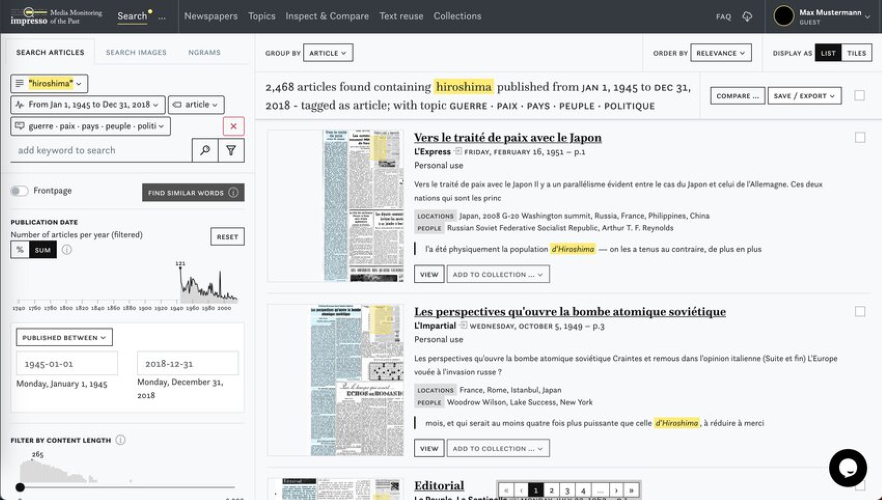Click the end date field 2018-12-31
The height and width of the screenshot is (500, 882).
click(188, 363)
